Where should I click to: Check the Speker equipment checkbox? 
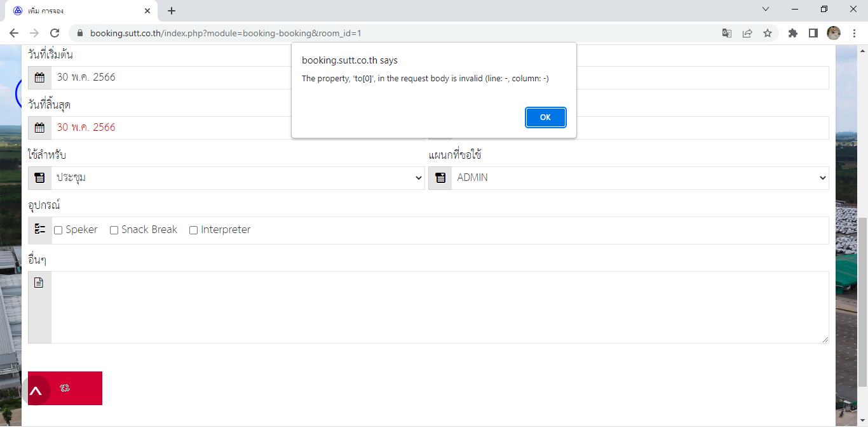coord(58,231)
